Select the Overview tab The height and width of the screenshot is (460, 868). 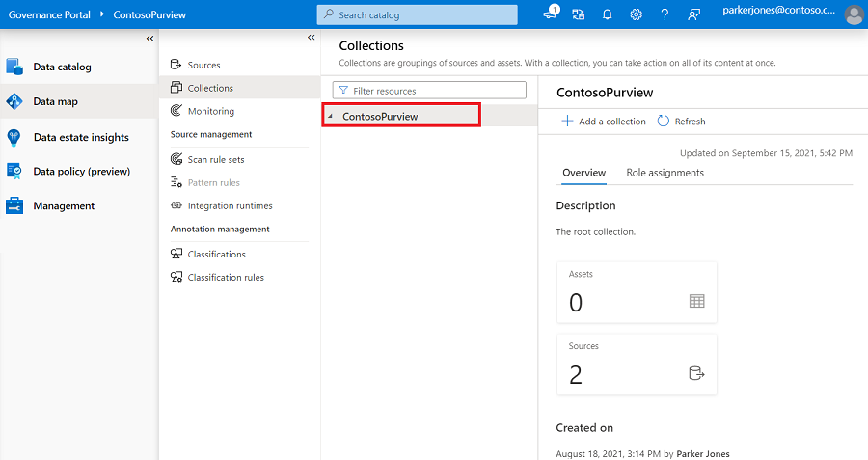[583, 173]
